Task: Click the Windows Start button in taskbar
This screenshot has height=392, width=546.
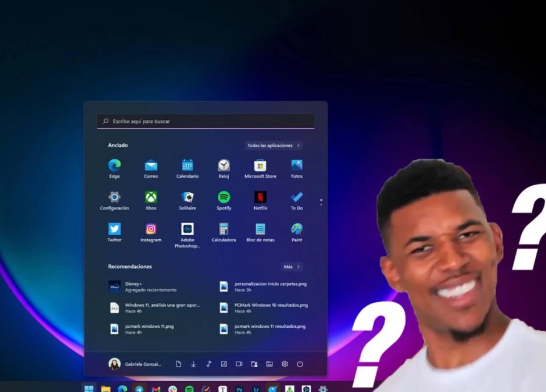Action: [89, 389]
